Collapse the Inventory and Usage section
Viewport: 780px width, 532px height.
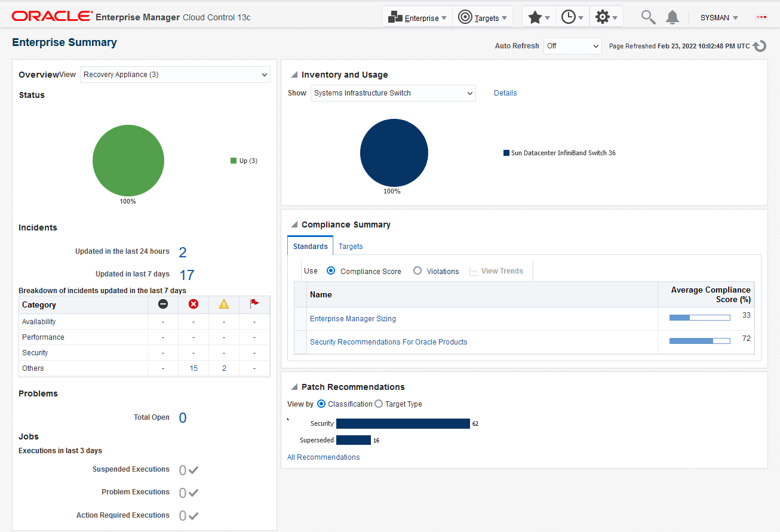[294, 75]
